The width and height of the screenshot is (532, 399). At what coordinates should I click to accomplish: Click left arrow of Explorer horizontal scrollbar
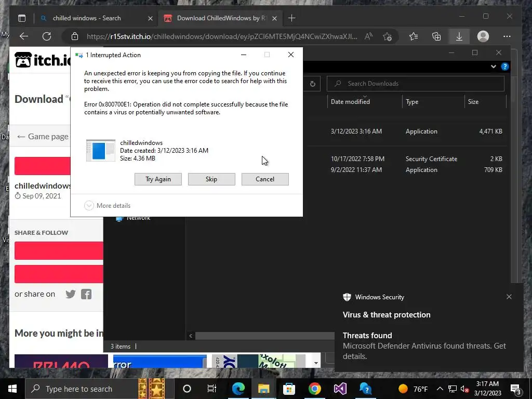tap(191, 336)
